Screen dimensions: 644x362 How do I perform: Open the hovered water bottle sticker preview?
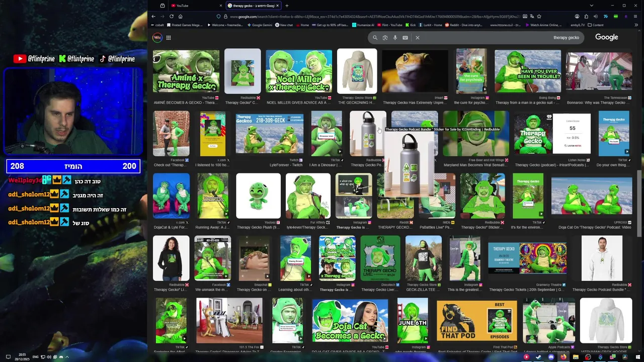point(409,163)
